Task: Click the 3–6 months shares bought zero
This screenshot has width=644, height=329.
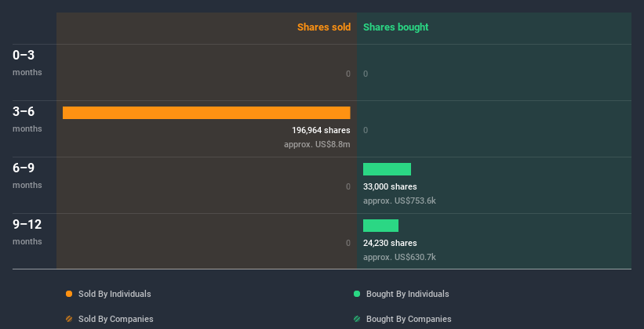Action: click(x=366, y=131)
